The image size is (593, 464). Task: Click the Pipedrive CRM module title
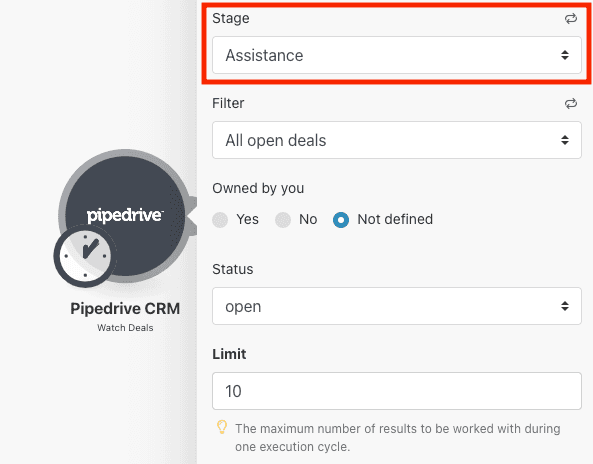coord(125,309)
